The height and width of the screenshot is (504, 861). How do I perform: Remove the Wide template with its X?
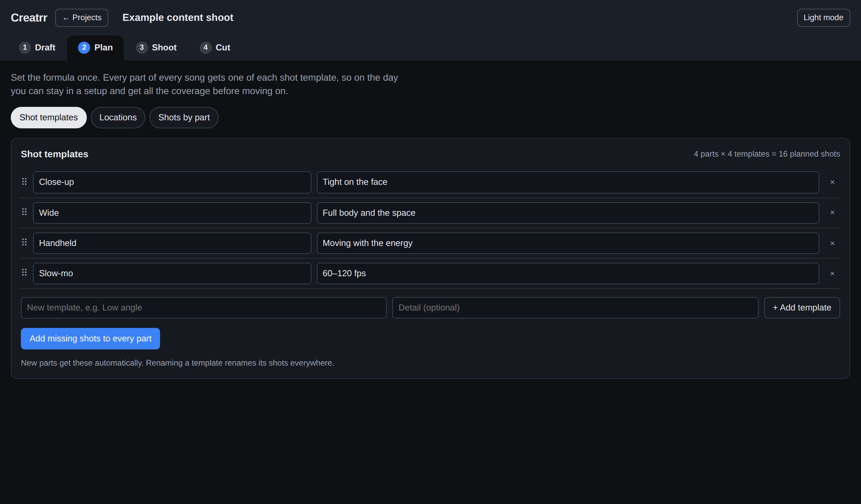pos(832,213)
